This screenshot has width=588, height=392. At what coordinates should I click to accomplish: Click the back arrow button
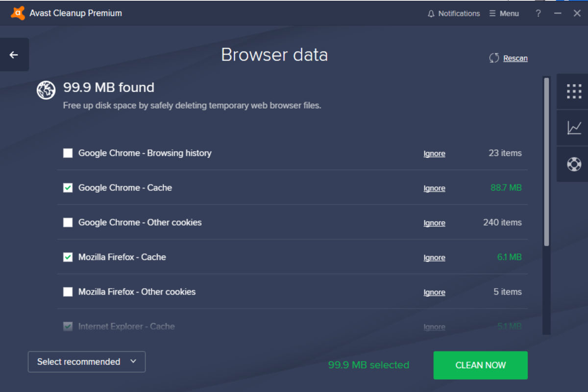[x=14, y=55]
